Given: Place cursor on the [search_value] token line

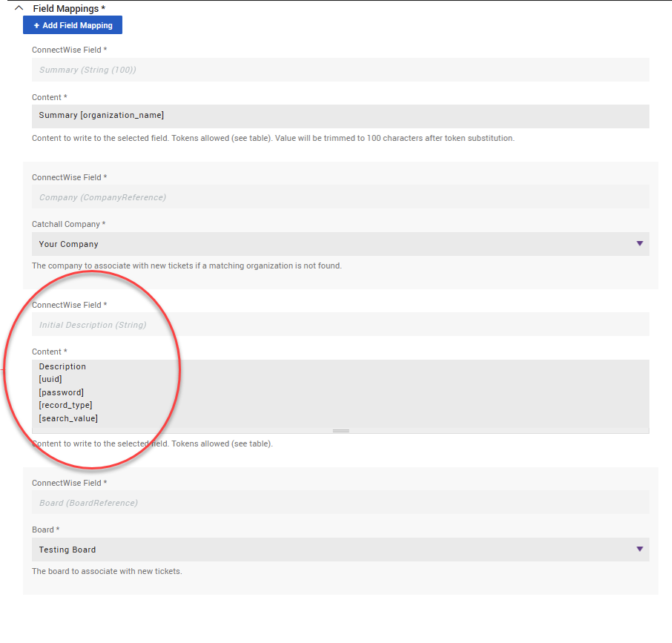Looking at the screenshot, I should [68, 418].
